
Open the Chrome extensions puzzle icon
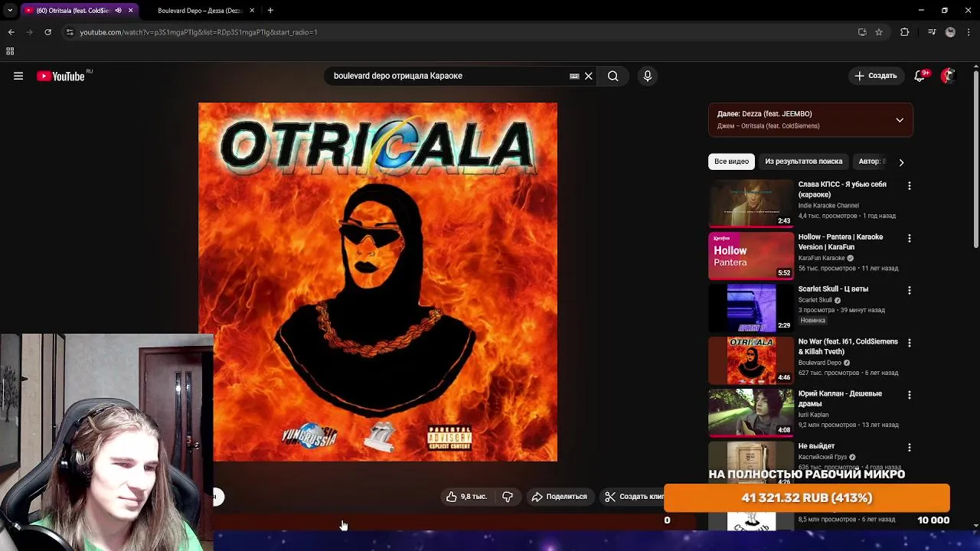[x=904, y=32]
